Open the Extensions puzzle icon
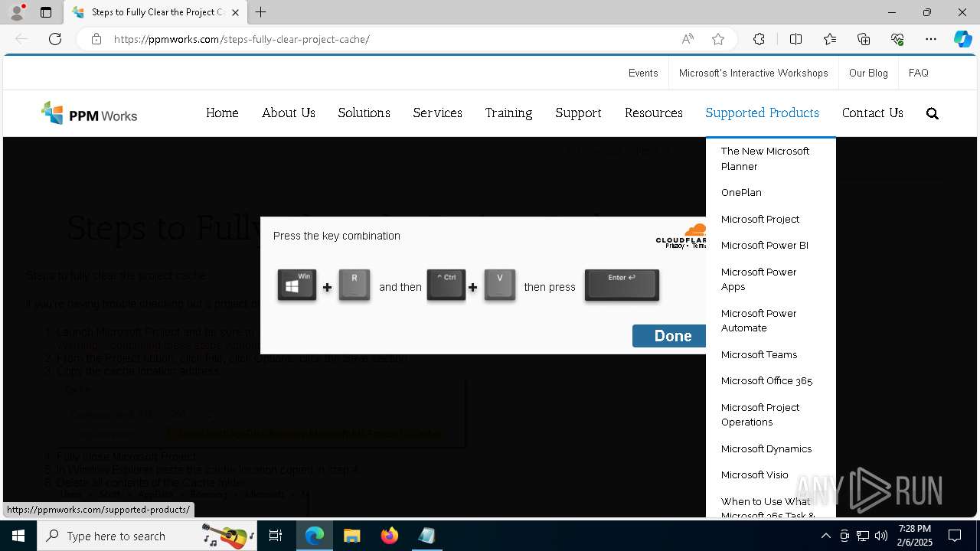 click(759, 39)
